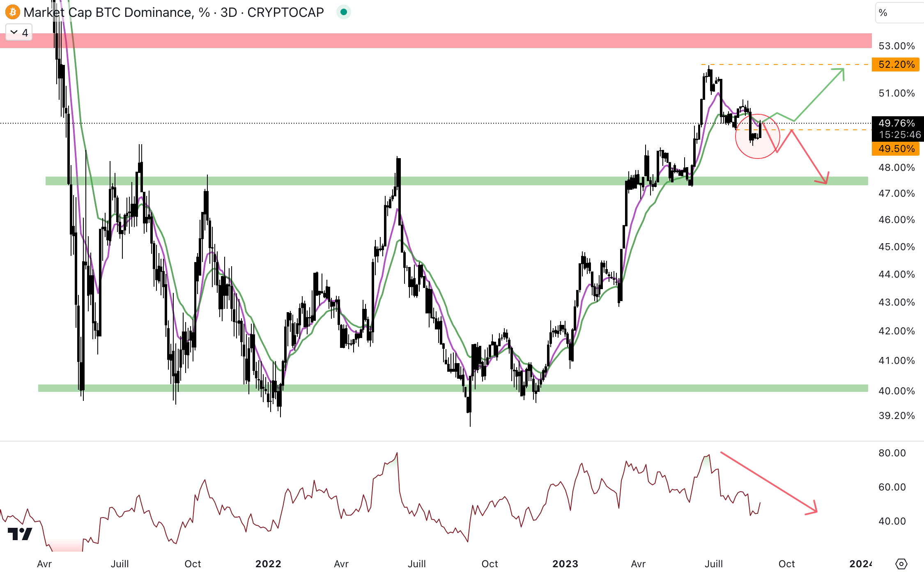Select the red arrow on the RSI pane
Viewport: 924px width, 573px height.
(768, 481)
